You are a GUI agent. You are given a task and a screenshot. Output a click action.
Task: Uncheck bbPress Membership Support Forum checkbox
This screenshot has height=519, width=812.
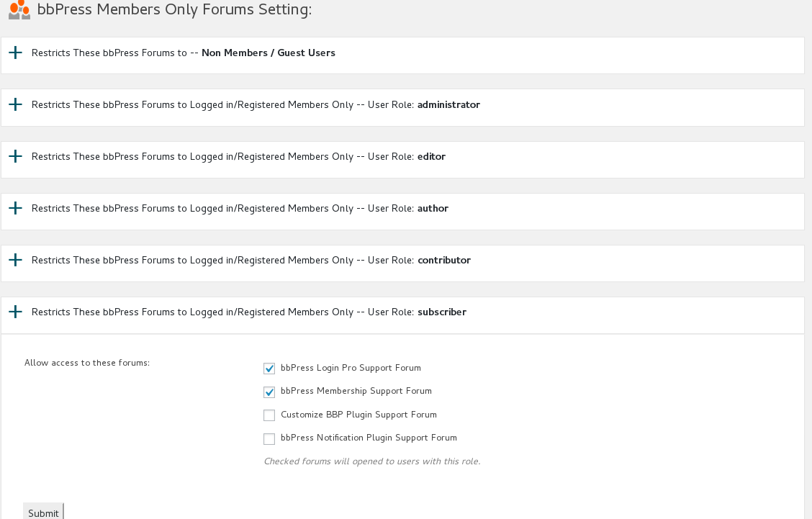click(x=269, y=392)
